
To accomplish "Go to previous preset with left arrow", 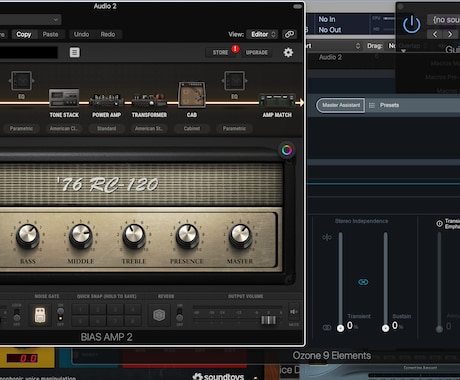I will pos(435,34).
